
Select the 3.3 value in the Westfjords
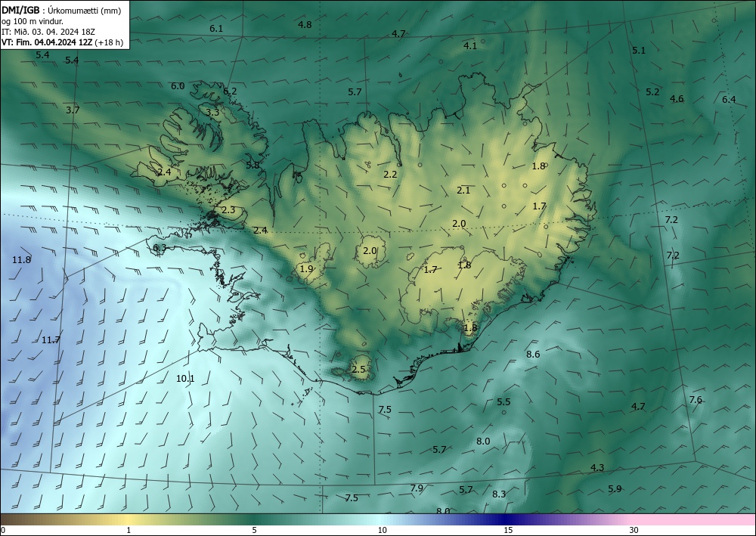coord(212,113)
